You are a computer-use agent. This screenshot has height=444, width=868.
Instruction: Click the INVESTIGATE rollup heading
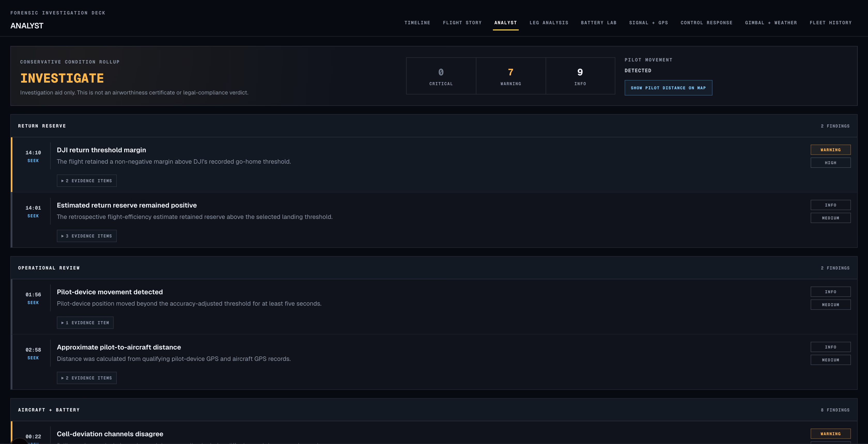pyautogui.click(x=62, y=78)
